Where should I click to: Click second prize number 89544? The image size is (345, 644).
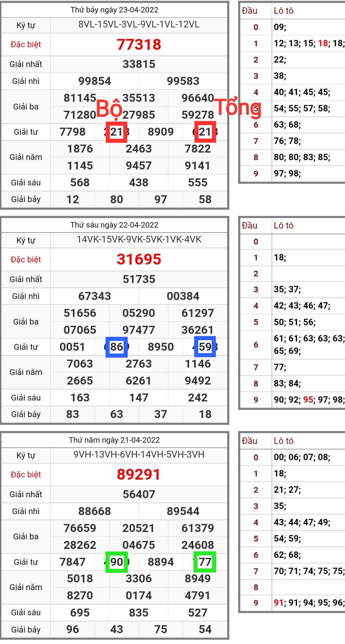(x=183, y=511)
